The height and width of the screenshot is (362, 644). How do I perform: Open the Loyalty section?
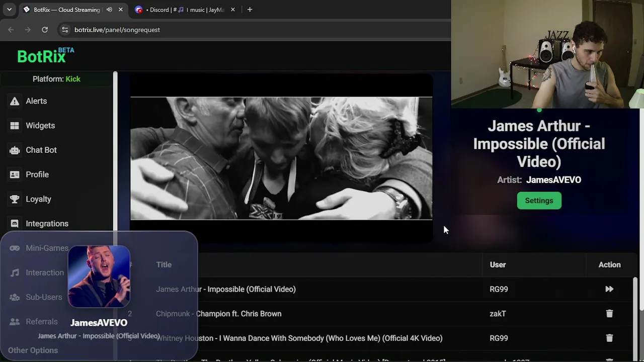pos(38,199)
